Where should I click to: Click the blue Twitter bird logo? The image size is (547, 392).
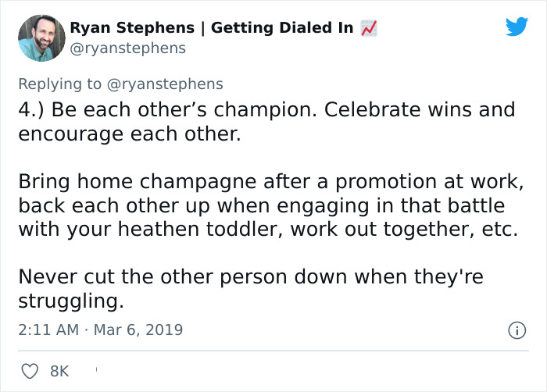[x=517, y=27]
